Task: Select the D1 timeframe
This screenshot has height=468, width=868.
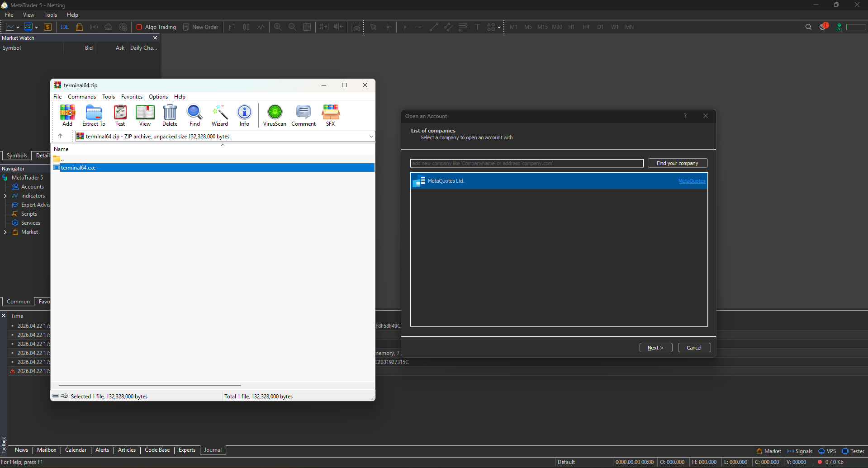Action: coord(600,27)
